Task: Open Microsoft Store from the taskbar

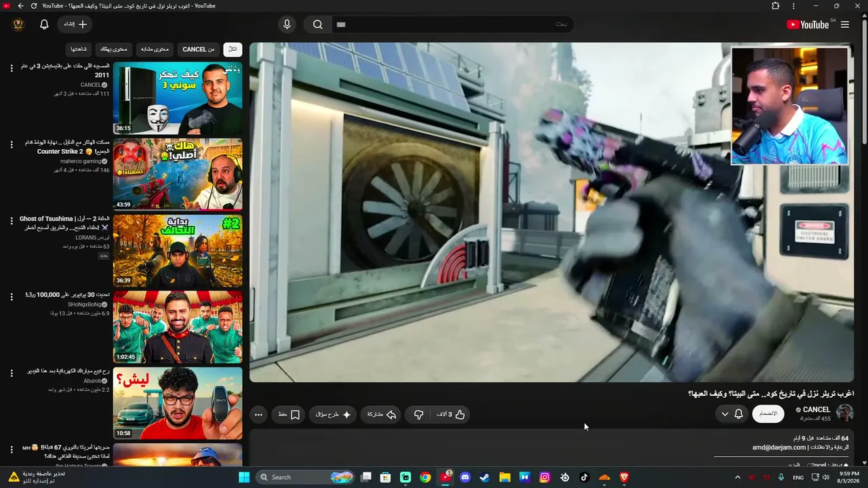Action: point(386,477)
